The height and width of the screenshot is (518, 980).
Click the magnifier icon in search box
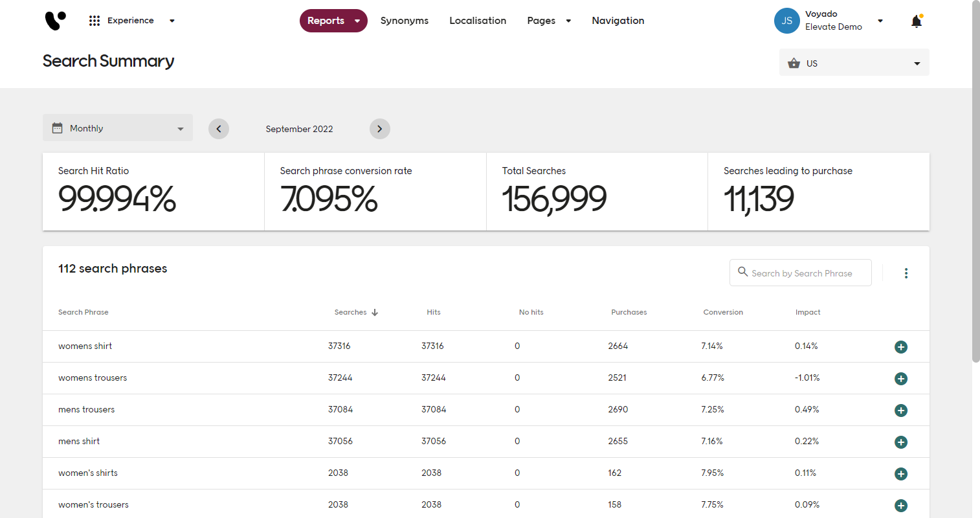tap(743, 272)
